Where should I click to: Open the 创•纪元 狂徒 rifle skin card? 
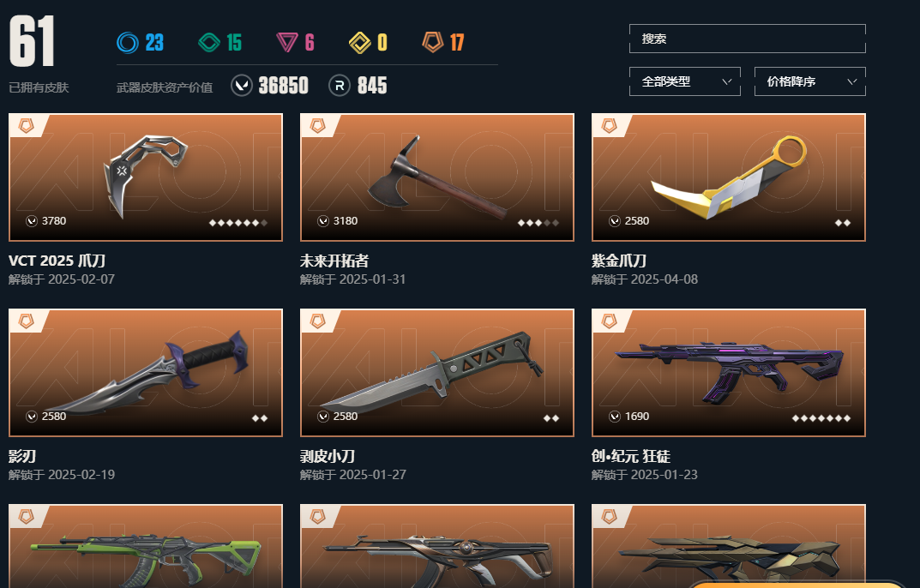[x=729, y=373]
